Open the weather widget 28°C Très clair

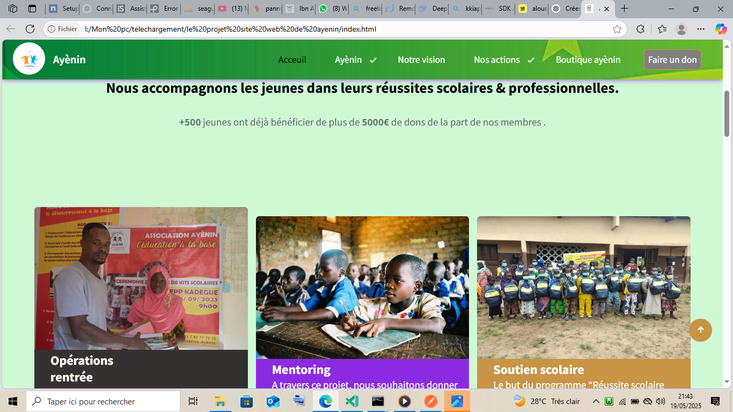coord(546,401)
